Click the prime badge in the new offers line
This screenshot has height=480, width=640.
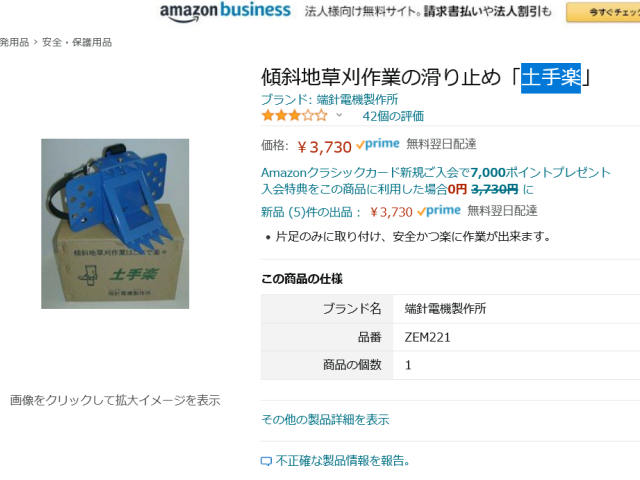click(439, 211)
